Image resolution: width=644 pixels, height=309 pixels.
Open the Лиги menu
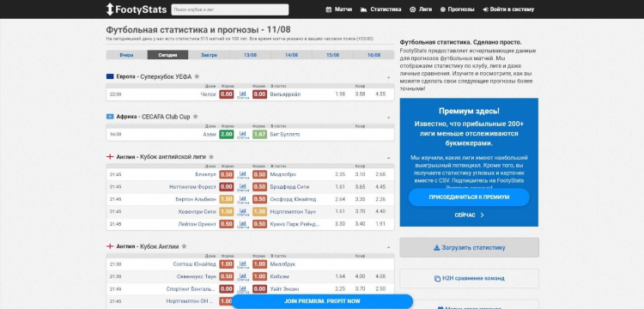(421, 9)
